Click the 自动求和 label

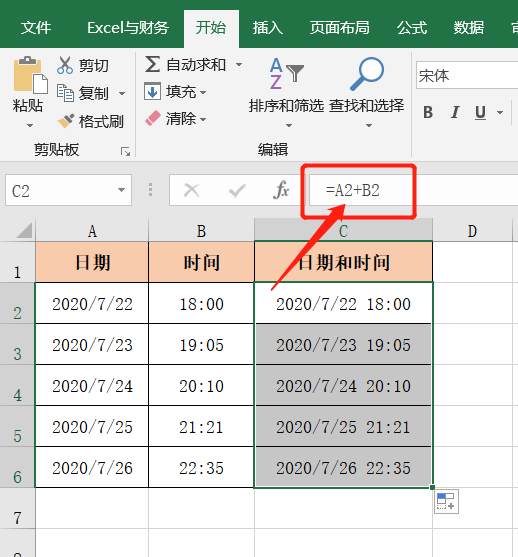(196, 65)
